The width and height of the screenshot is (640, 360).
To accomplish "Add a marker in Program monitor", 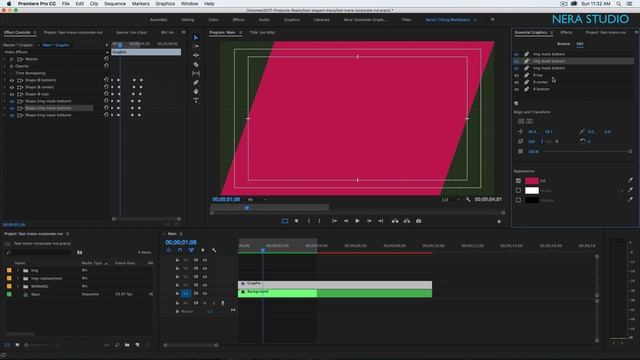I will click(296, 221).
